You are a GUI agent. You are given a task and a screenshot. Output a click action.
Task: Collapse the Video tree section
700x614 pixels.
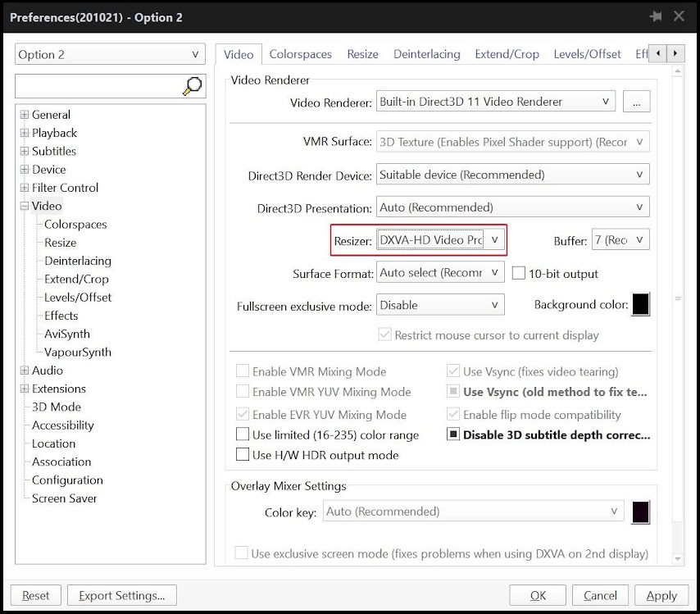point(25,206)
